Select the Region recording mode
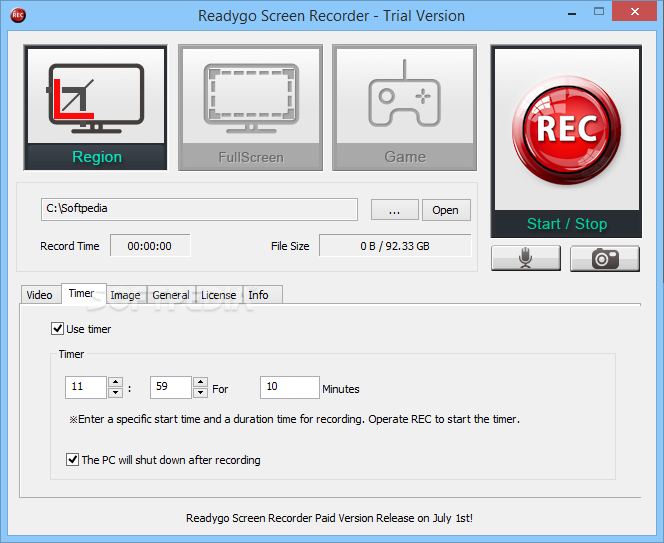Viewport: 664px width, 543px height. [x=96, y=108]
